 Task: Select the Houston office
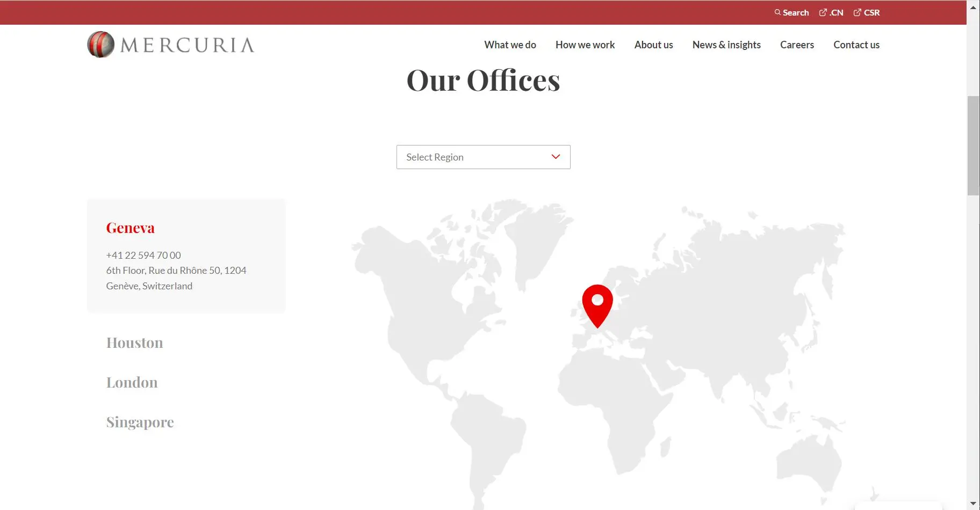pyautogui.click(x=134, y=343)
